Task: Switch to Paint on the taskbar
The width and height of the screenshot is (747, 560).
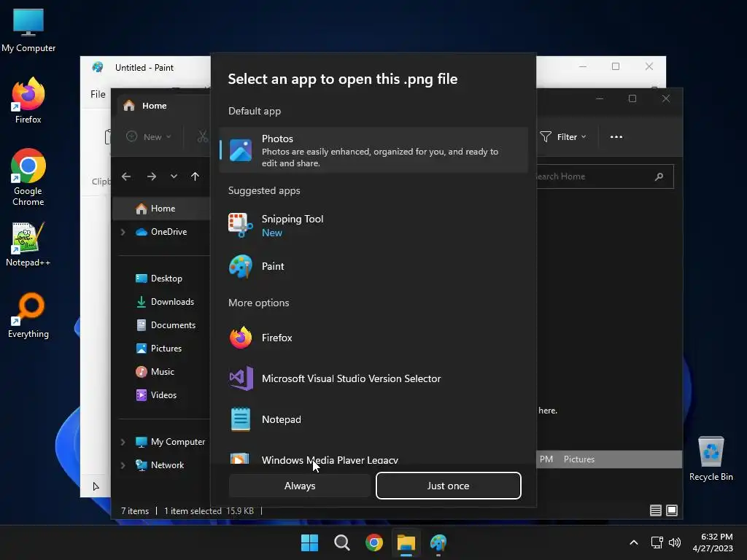Action: point(438,542)
